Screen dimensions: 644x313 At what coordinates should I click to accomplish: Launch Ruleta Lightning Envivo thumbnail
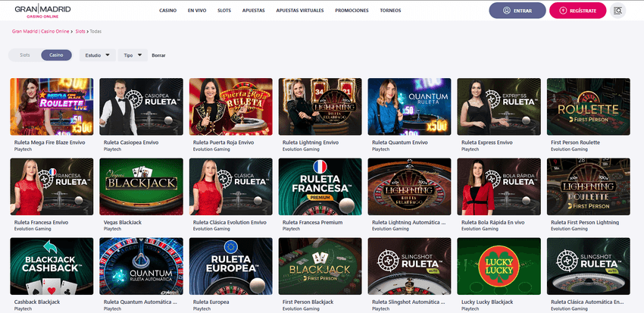pyautogui.click(x=320, y=107)
